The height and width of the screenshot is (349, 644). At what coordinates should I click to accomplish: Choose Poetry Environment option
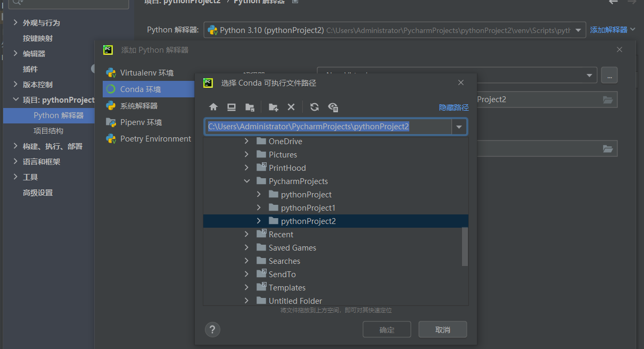click(155, 139)
